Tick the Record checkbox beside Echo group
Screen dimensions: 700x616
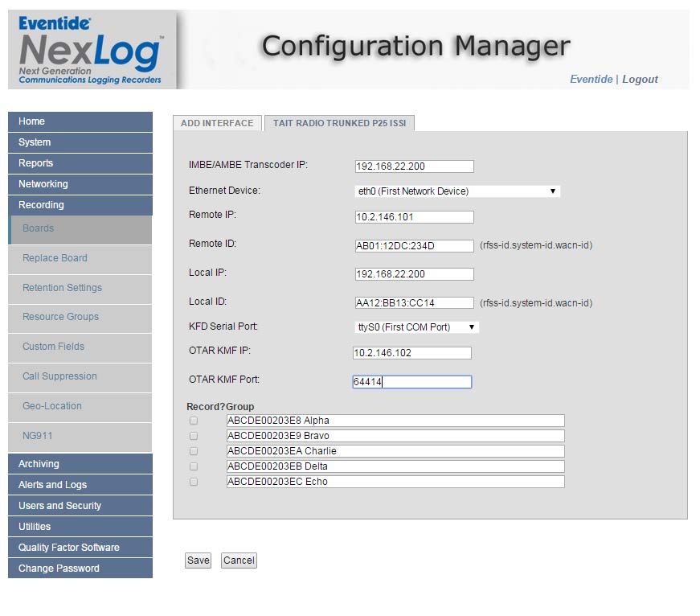[x=194, y=482]
